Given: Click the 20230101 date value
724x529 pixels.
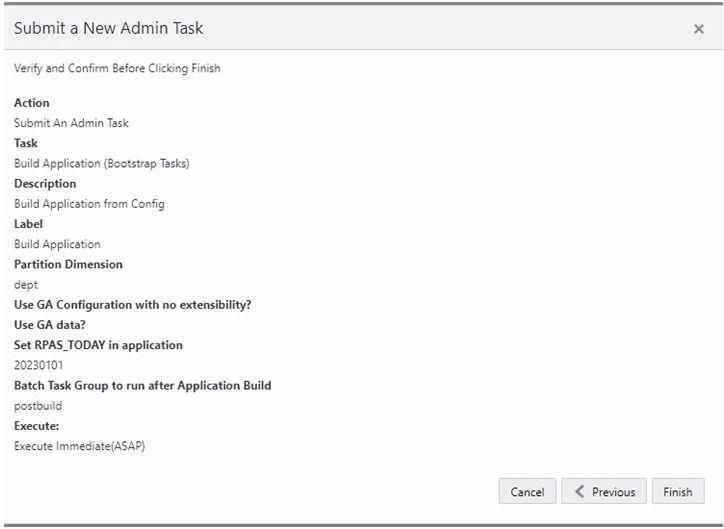Looking at the screenshot, I should point(38,365).
